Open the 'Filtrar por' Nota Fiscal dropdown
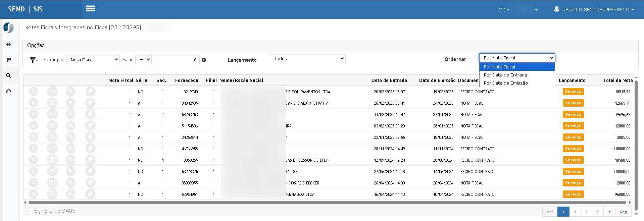 (x=93, y=60)
